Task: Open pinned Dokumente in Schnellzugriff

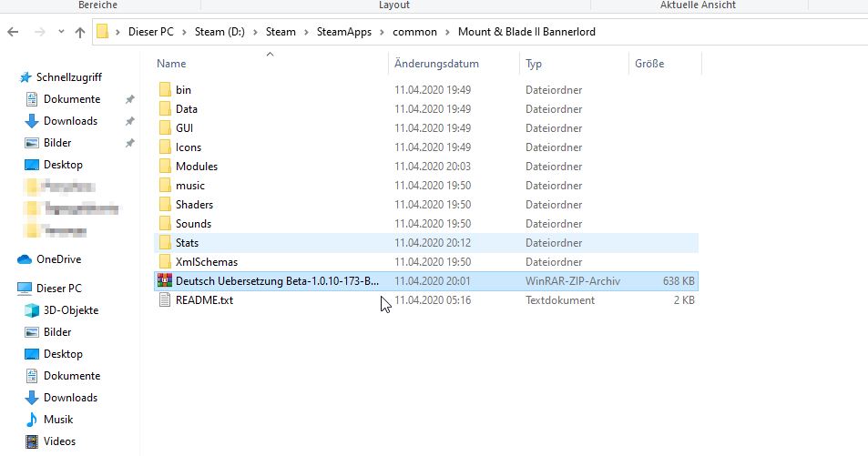Action: (72, 99)
